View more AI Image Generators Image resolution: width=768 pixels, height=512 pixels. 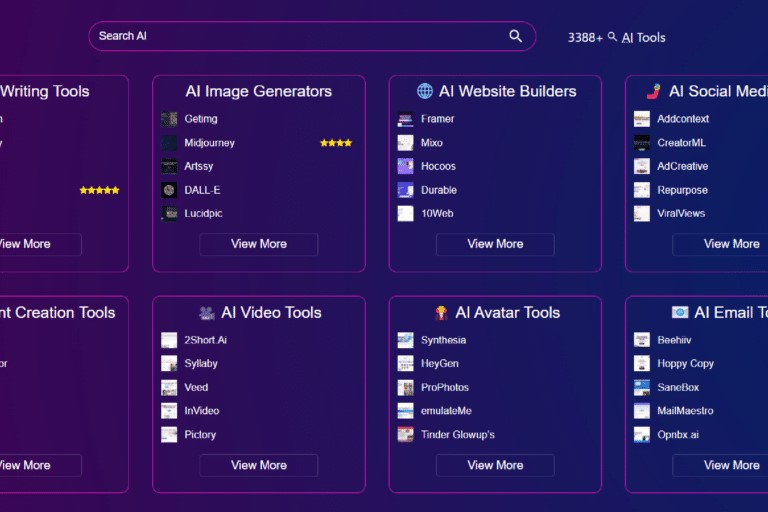point(258,244)
